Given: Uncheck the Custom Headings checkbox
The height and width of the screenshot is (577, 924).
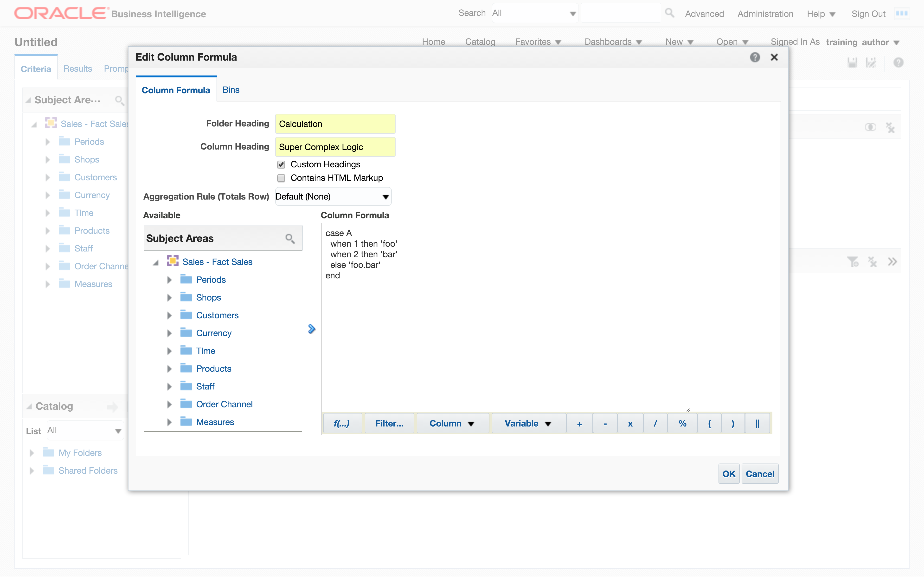Looking at the screenshot, I should click(281, 164).
